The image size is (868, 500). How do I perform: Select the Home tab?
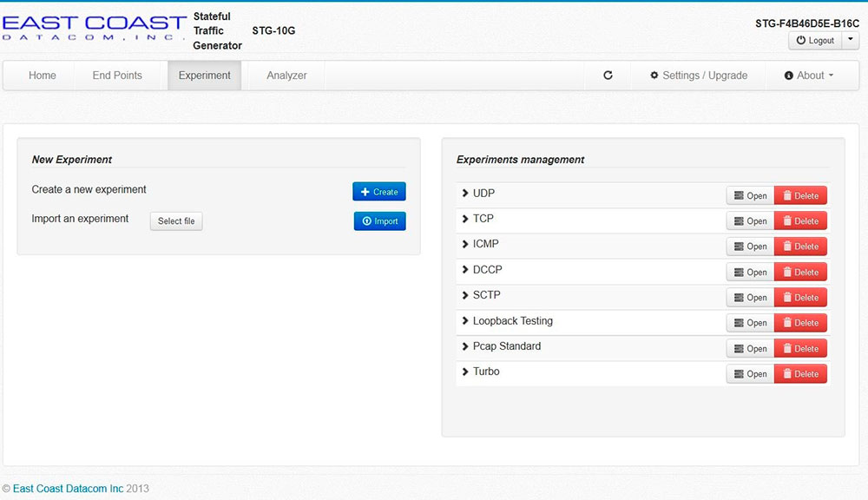coord(42,76)
